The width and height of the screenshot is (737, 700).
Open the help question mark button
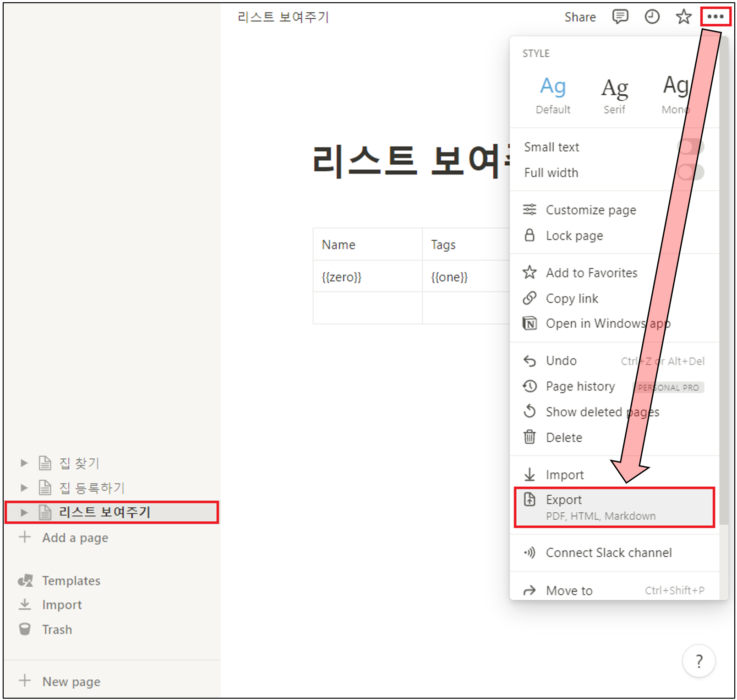click(x=699, y=661)
